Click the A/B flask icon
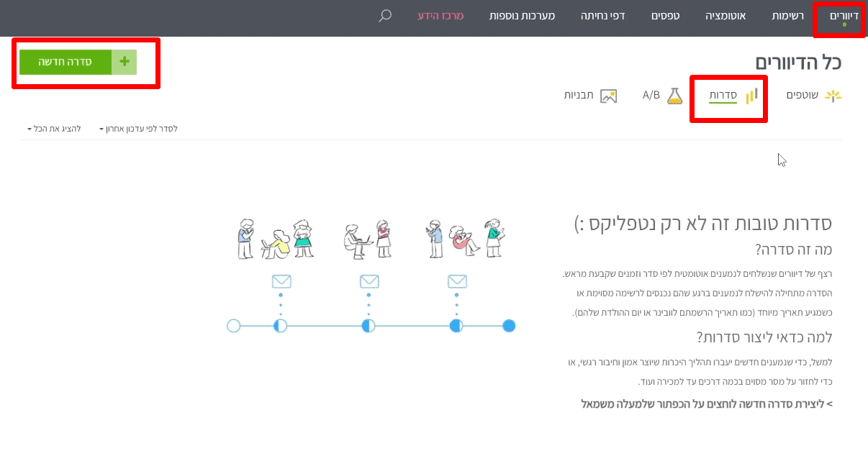 (x=674, y=96)
